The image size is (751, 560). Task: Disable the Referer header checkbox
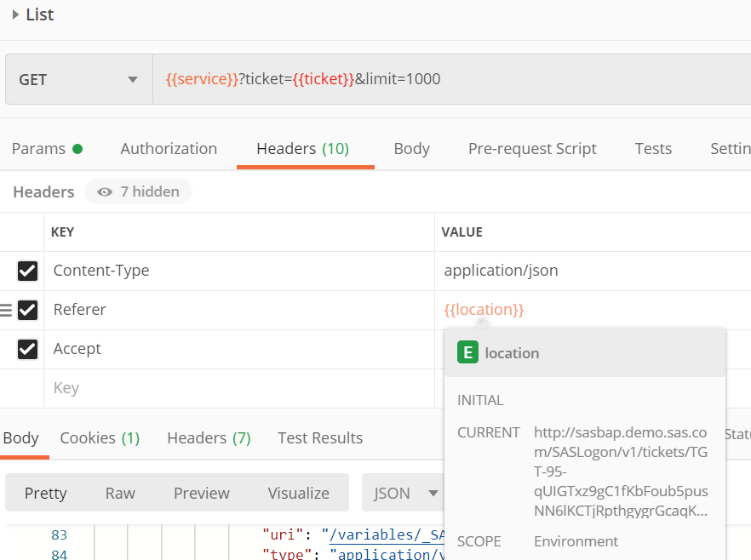[x=27, y=310]
